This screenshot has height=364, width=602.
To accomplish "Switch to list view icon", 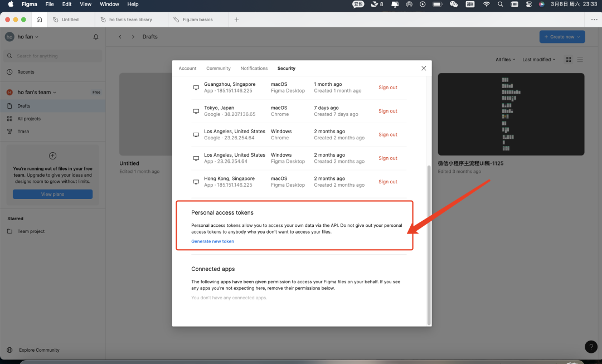I will click(x=580, y=60).
